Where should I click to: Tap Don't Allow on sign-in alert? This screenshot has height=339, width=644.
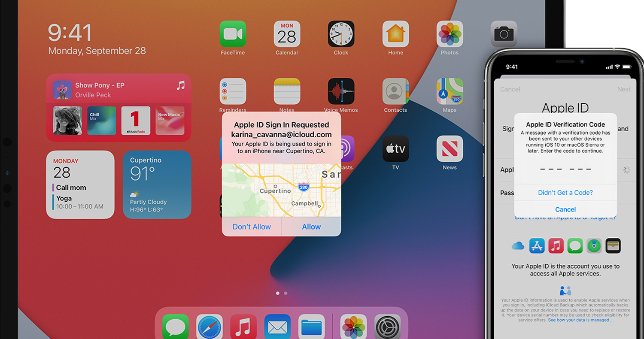(252, 227)
